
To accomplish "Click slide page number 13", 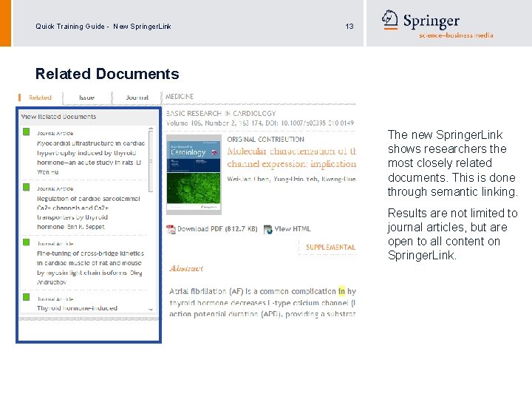I will (349, 27).
